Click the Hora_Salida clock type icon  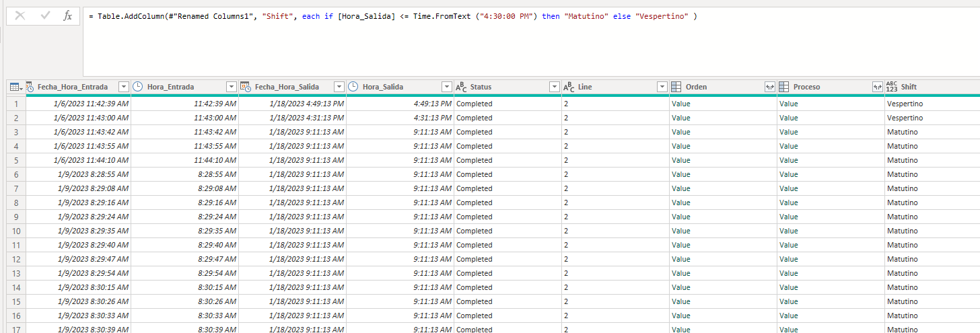pos(353,87)
